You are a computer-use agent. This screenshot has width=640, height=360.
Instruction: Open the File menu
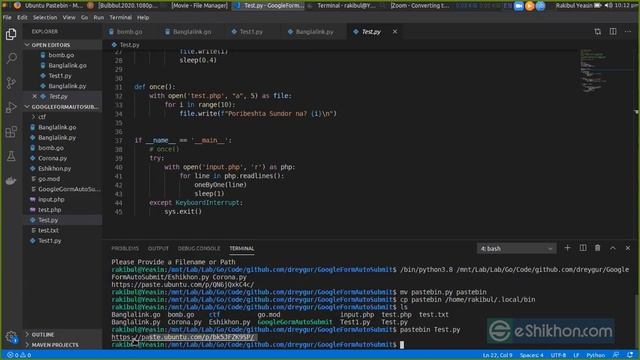coord(7,18)
